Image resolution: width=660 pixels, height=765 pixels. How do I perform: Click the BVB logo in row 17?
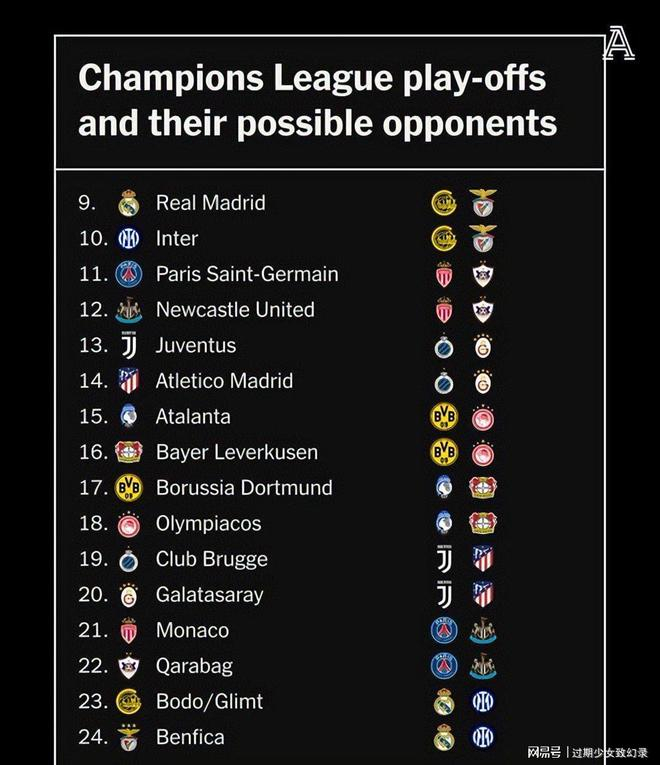[128, 488]
